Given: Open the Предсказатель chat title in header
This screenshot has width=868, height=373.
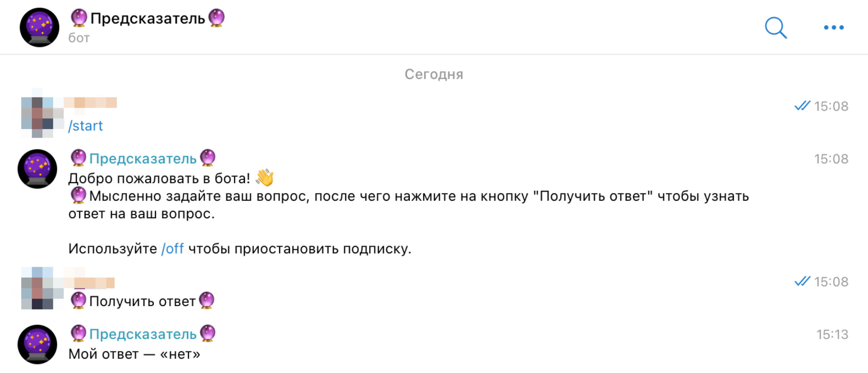Looking at the screenshot, I should [147, 19].
